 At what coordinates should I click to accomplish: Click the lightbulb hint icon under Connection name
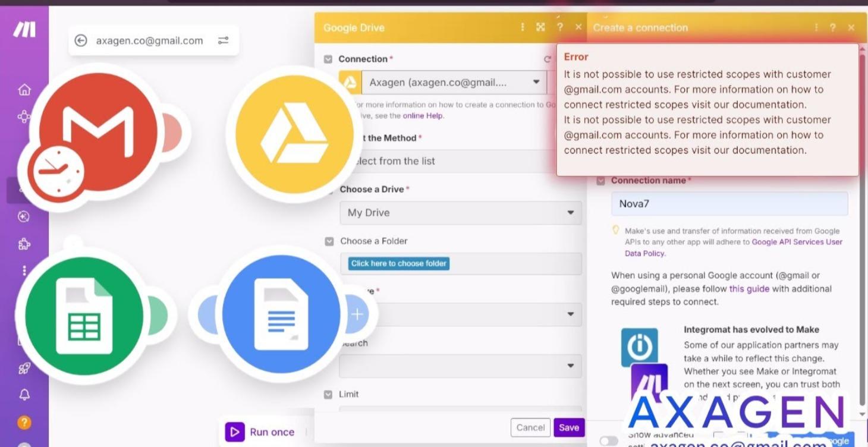click(x=616, y=230)
